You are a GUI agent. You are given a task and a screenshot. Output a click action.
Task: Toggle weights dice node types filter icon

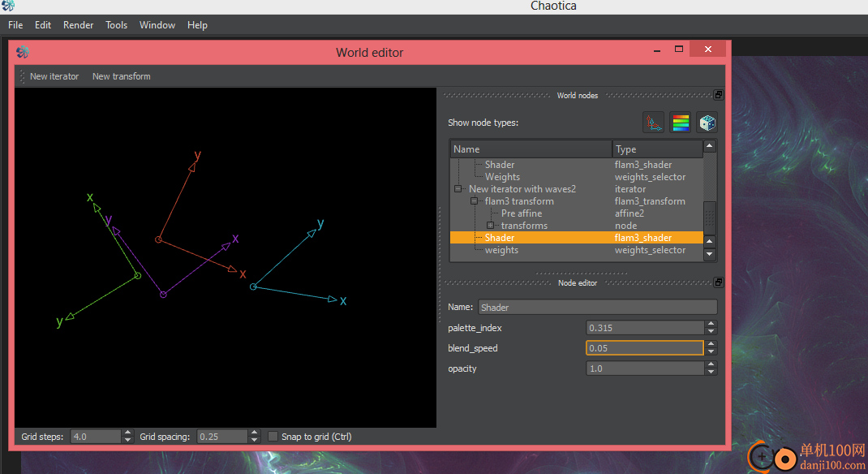click(x=707, y=123)
